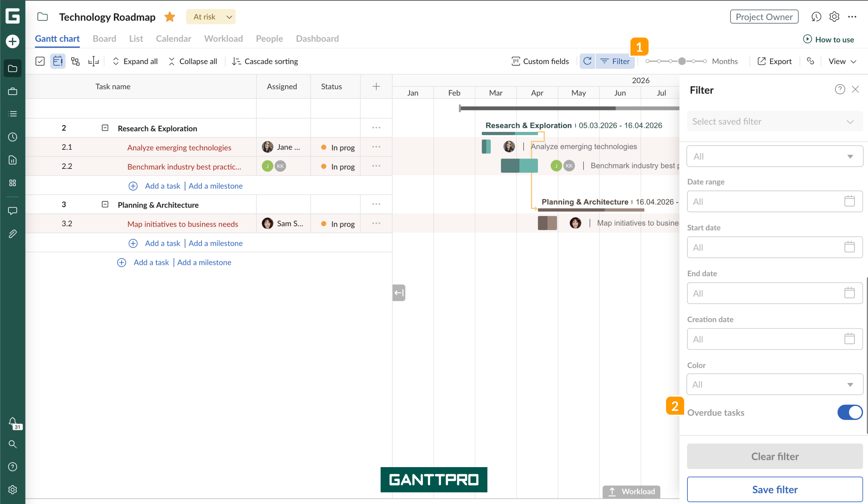The image size is (868, 504).
Task: Click the Benchmark industry best practices Gantt bar
Action: (519, 166)
